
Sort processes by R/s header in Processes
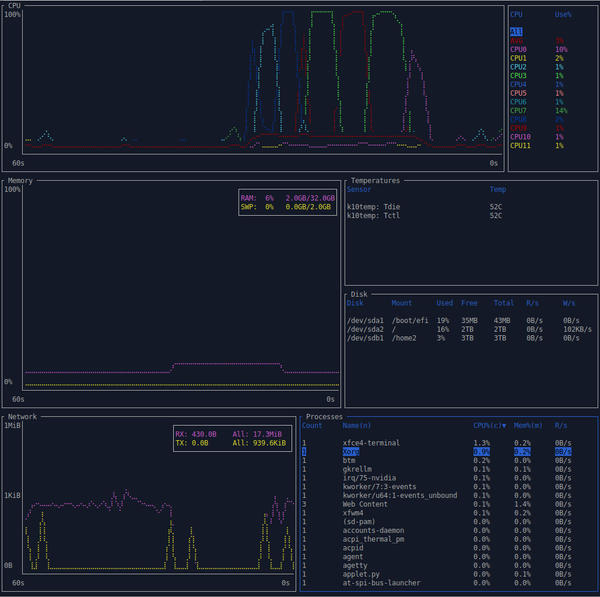coord(561,426)
